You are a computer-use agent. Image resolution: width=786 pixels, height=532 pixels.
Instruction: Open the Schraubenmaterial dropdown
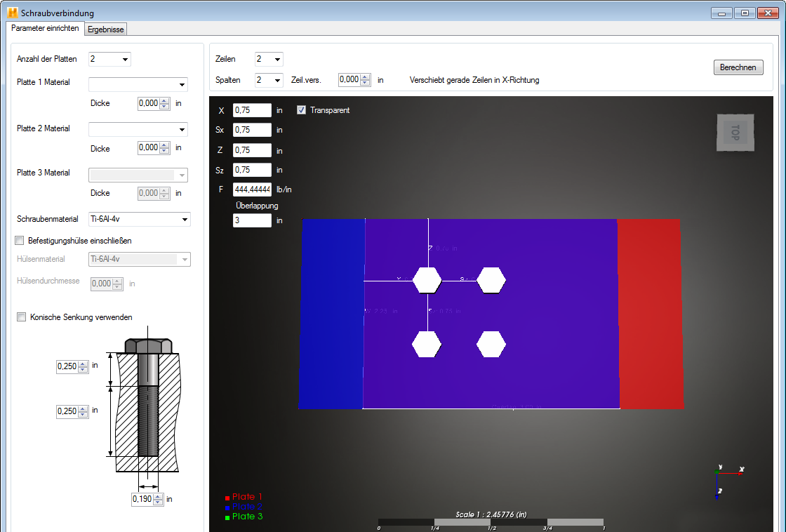coord(140,219)
